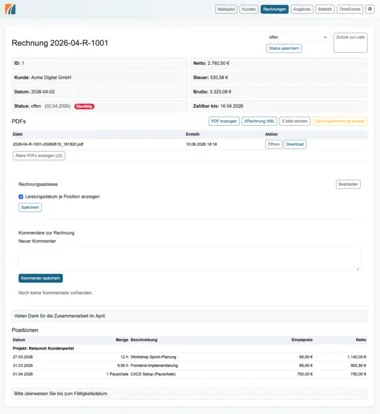
Task: Click the PDF erzeugen button
Action: 224,121
